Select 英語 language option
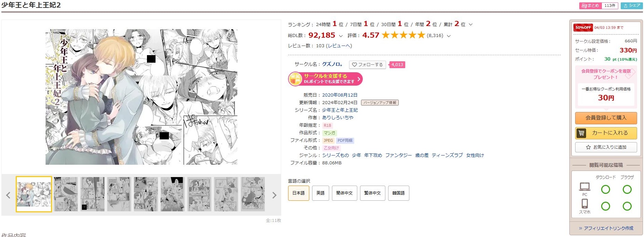The height and width of the screenshot is (237, 644). click(x=320, y=193)
